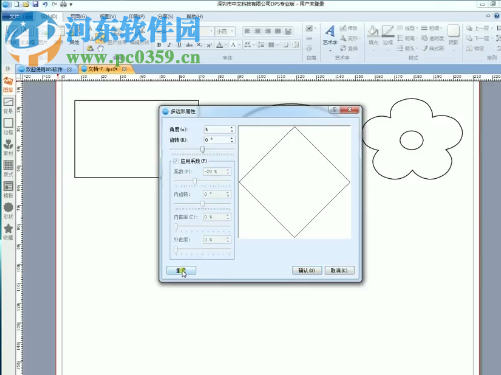The width and height of the screenshot is (501, 375).
Task: Toggle the 启用系数 checkbox in polygon dialog
Action: [176, 161]
